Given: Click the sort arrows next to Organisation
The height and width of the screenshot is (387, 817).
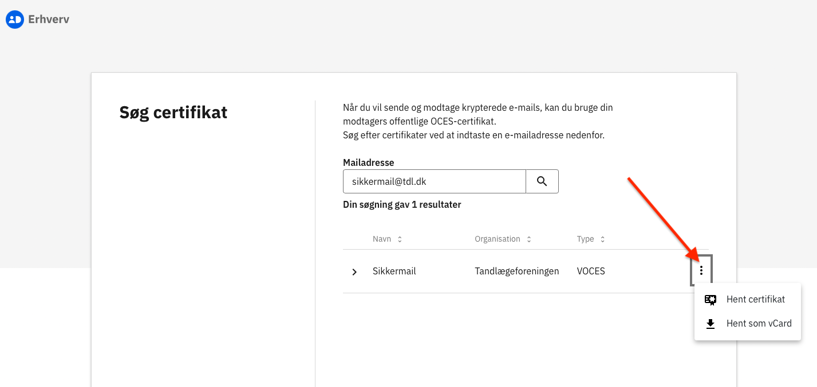Looking at the screenshot, I should coord(529,240).
